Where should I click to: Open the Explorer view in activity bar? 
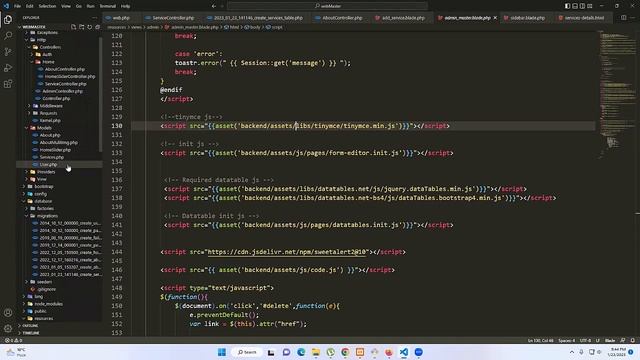[8, 20]
